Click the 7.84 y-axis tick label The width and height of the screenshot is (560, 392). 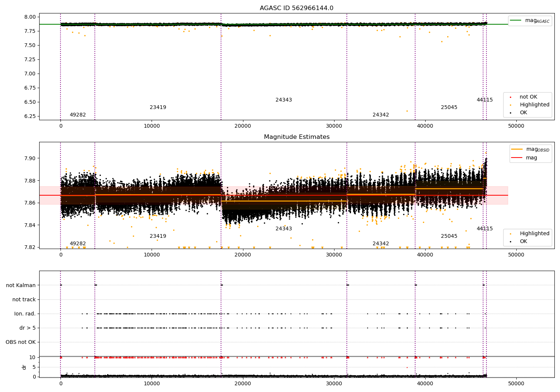[31, 225]
